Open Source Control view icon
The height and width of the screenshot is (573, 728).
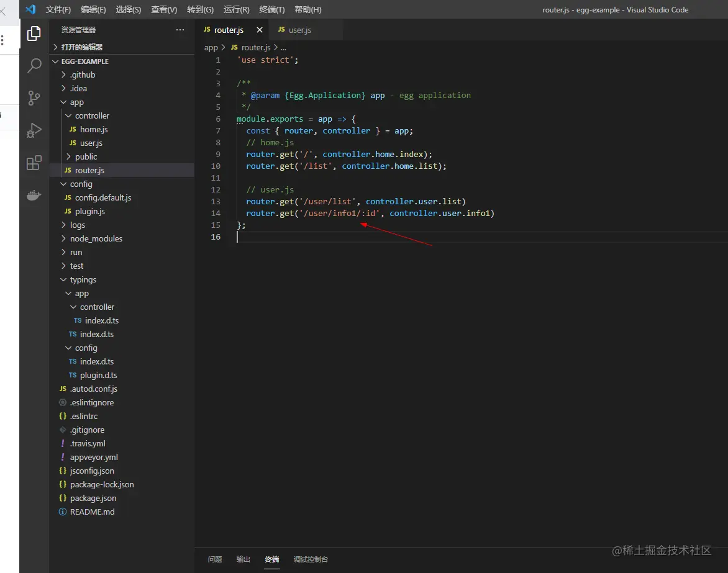34,98
